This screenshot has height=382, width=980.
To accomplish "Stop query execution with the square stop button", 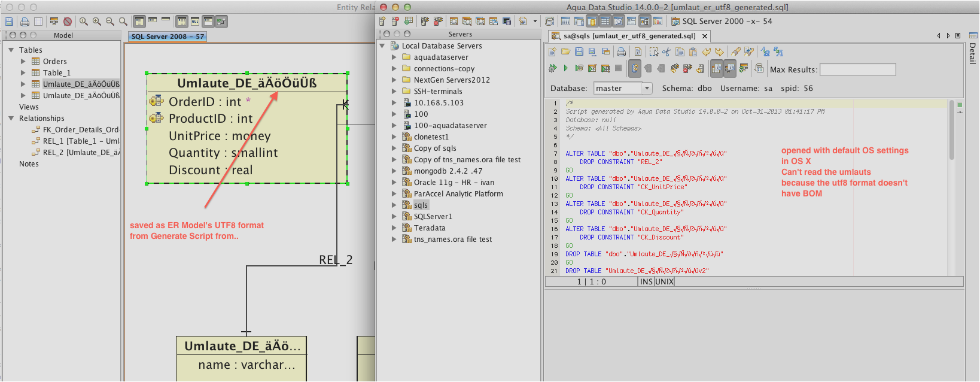I will tap(618, 69).
